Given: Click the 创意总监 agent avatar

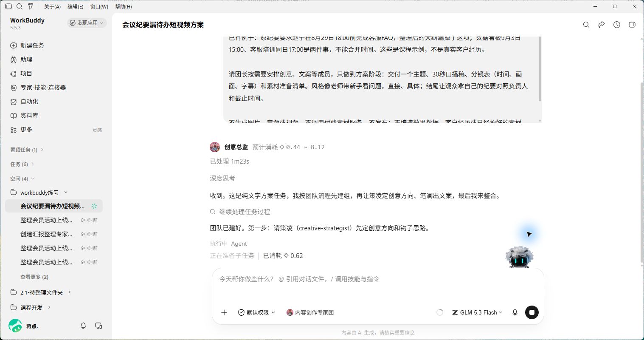Looking at the screenshot, I should click(x=215, y=147).
